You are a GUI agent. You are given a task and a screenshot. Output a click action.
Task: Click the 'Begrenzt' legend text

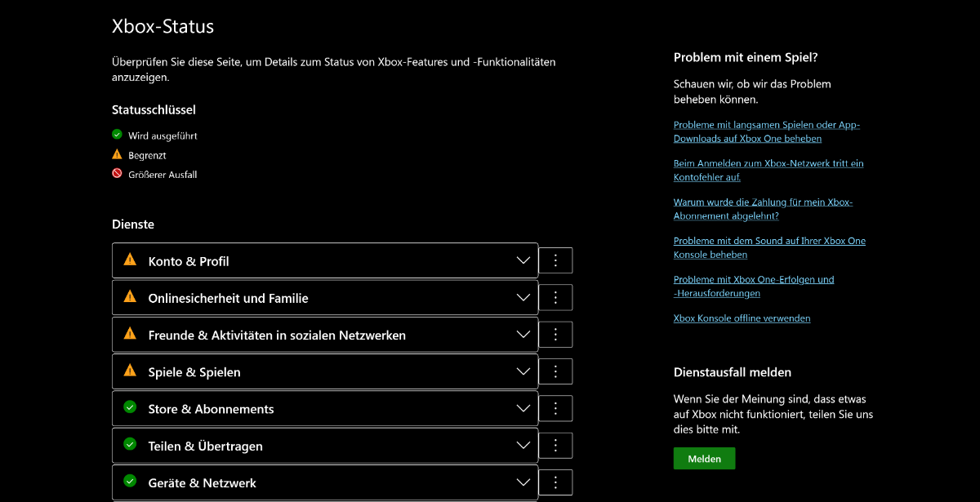click(147, 155)
